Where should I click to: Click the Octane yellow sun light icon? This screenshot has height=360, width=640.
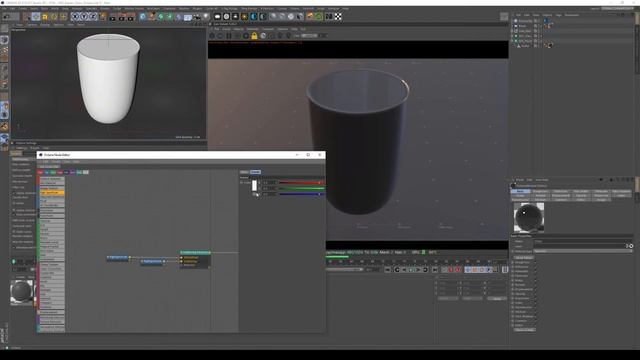244,17
